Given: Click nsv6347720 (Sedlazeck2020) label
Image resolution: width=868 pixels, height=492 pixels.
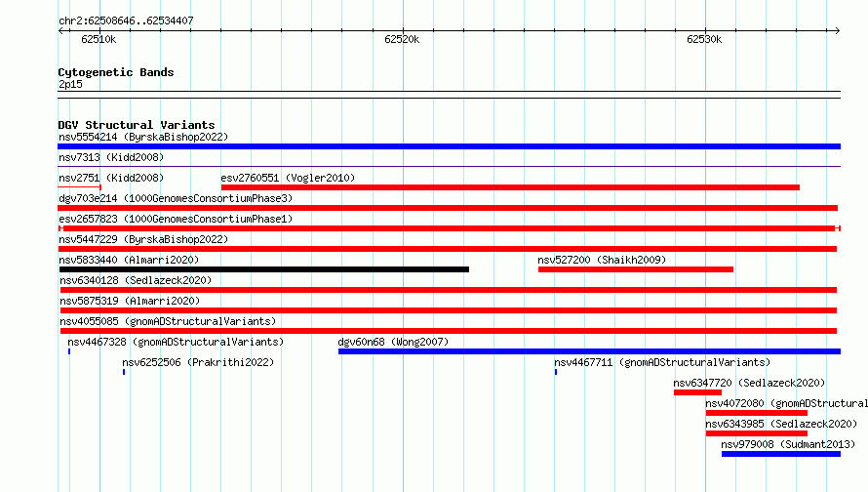Looking at the screenshot, I should [749, 383].
